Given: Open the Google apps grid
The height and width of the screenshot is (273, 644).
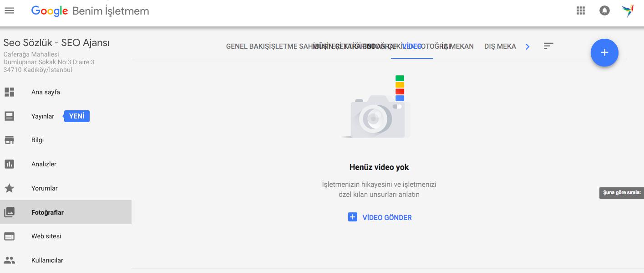Looking at the screenshot, I should pos(580,11).
